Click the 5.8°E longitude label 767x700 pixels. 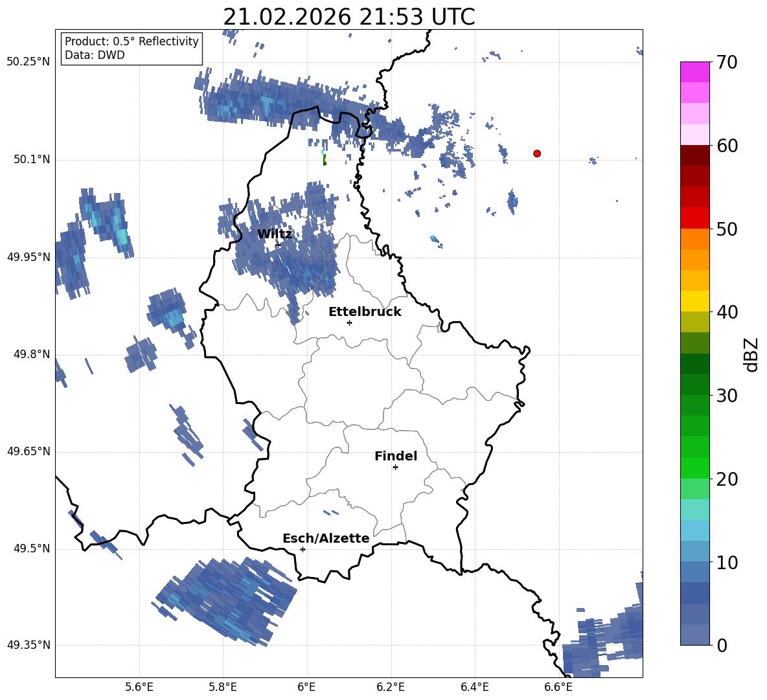click(x=223, y=687)
